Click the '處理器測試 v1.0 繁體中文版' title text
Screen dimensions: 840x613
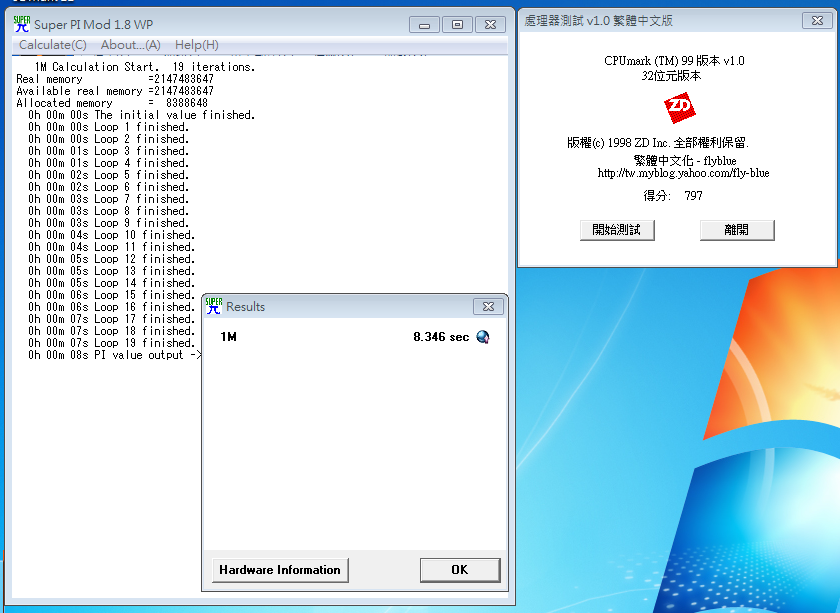click(x=598, y=20)
